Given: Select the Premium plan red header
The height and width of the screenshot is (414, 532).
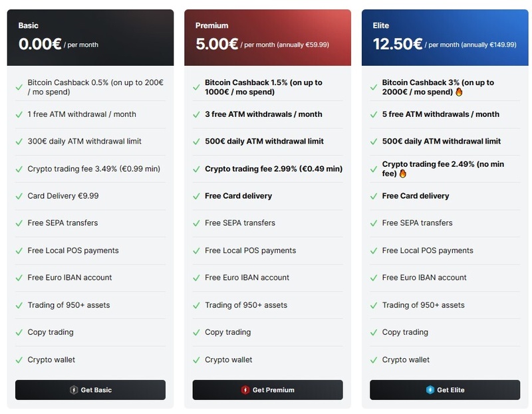Looking at the screenshot, I should tap(268, 38).
